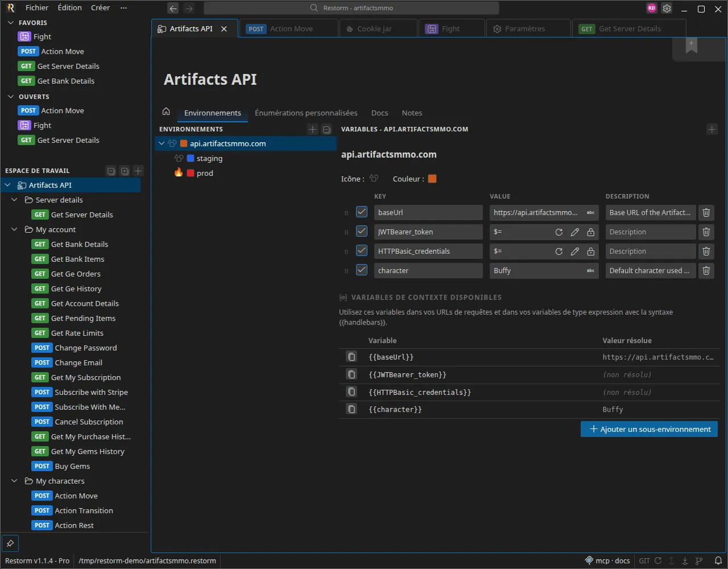The height and width of the screenshot is (569, 728).
Task: Collapse the Favoris section
Action: 10,23
